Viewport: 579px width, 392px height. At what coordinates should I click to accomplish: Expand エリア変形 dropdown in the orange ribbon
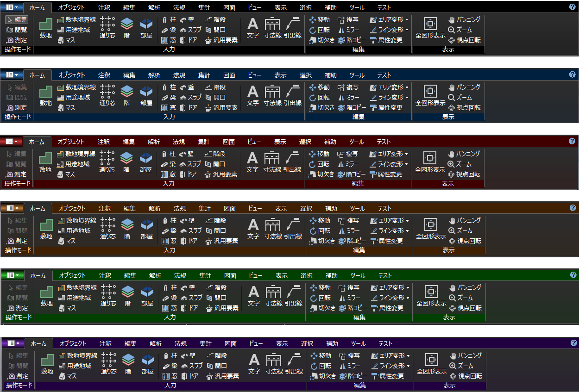tap(407, 221)
